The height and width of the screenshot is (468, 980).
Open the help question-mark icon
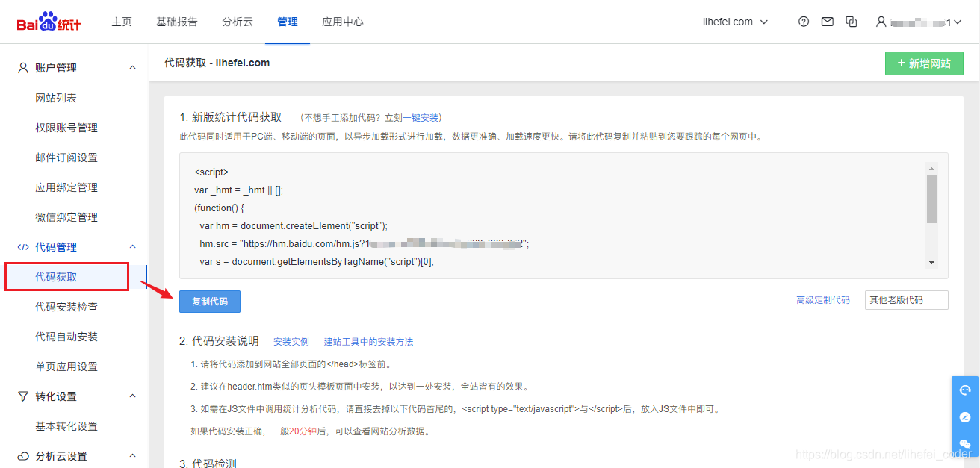pyautogui.click(x=804, y=22)
